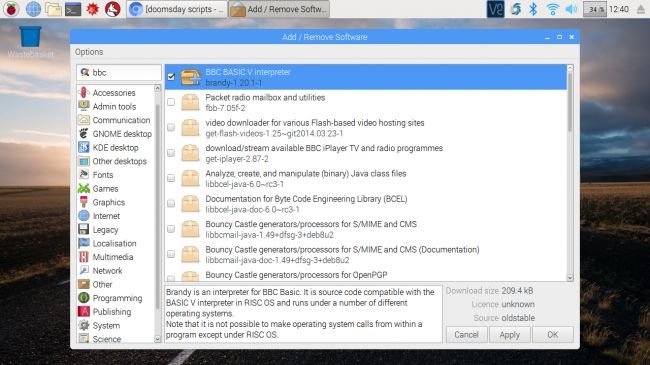The image size is (650, 365).
Task: Select 'video downloader for various Flash-based' row
Action: point(366,127)
